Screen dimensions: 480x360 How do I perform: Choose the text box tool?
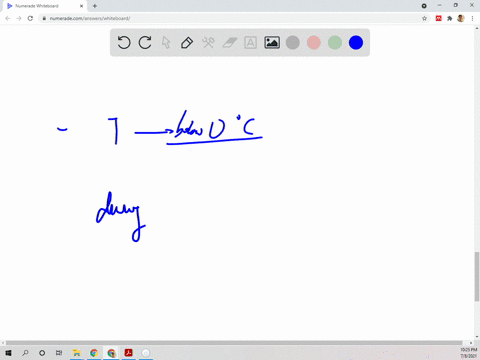(x=250, y=43)
